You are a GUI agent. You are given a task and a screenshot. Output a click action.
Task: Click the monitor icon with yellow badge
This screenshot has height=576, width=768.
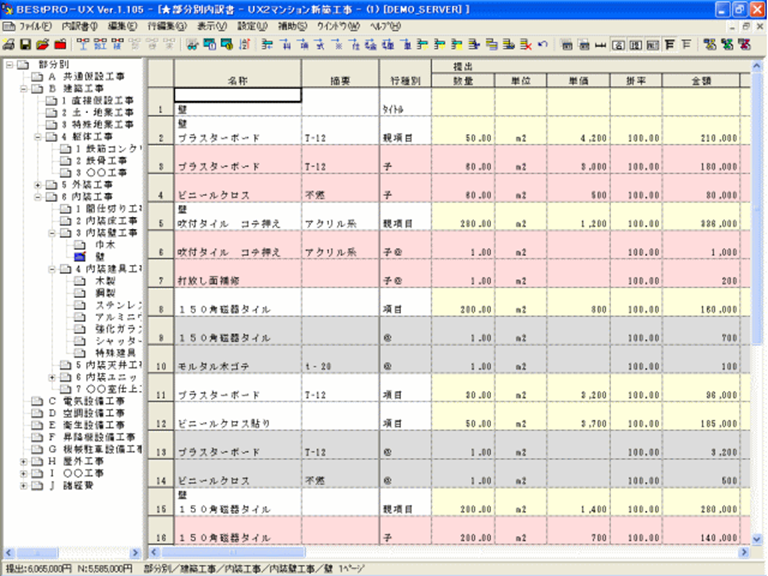tap(227, 45)
